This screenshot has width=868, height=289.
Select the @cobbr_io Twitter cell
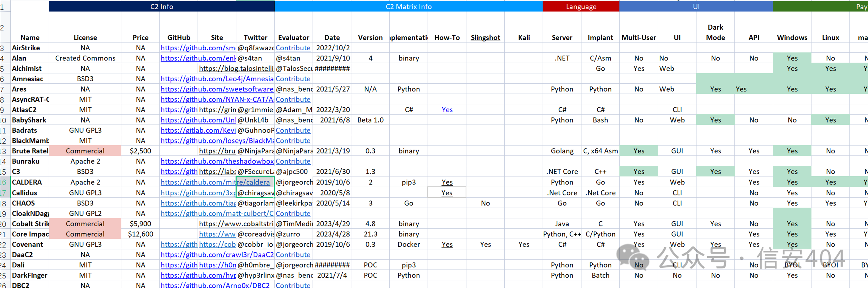pyautogui.click(x=255, y=245)
